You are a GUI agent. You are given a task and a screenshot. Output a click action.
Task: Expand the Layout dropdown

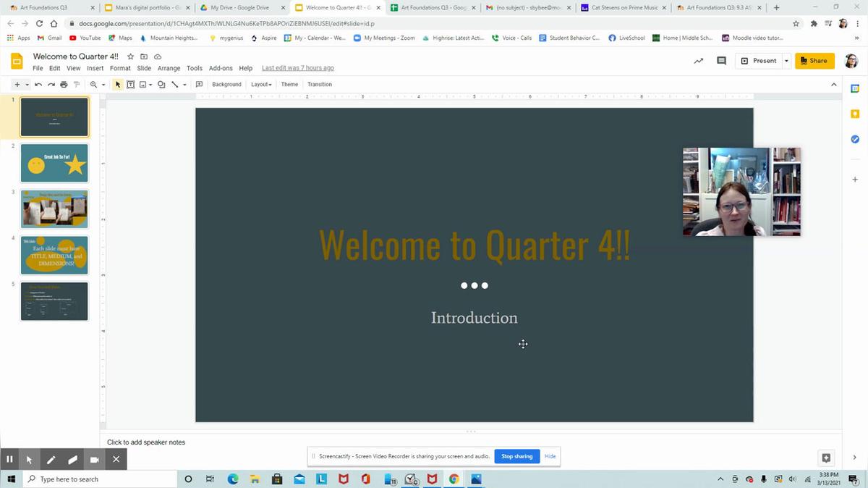click(261, 85)
